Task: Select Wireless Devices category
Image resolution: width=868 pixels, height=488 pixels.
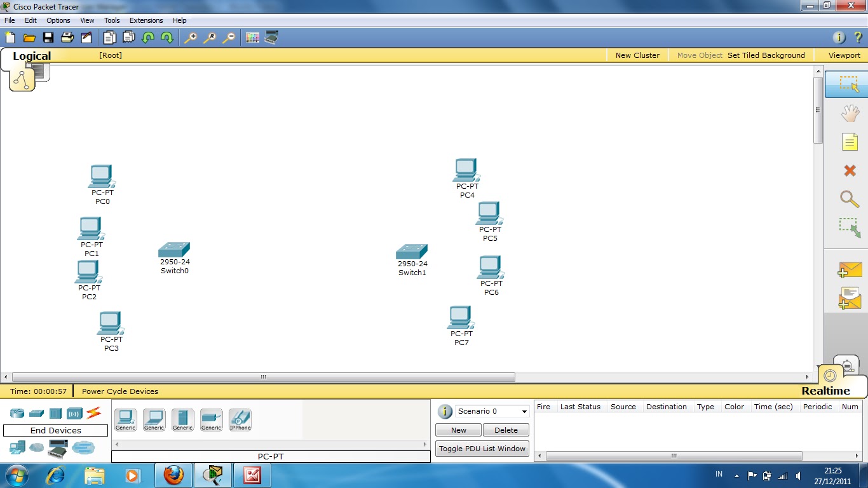Action: 74,414
